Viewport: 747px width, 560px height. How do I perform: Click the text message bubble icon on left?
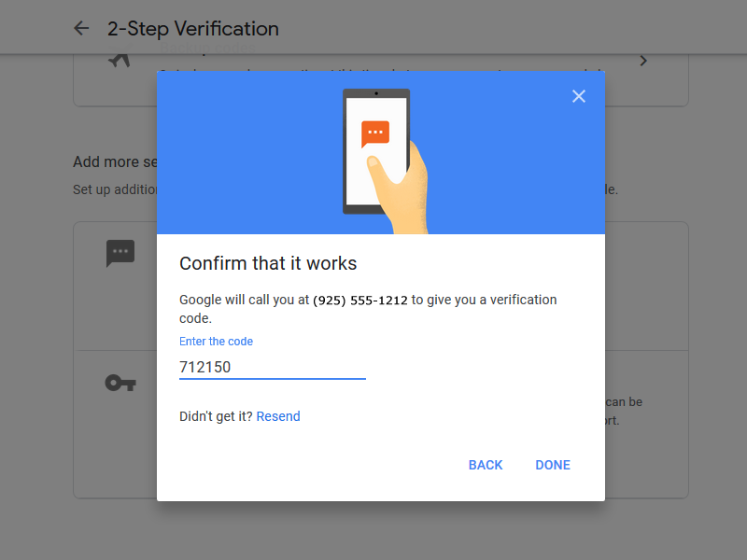point(120,253)
